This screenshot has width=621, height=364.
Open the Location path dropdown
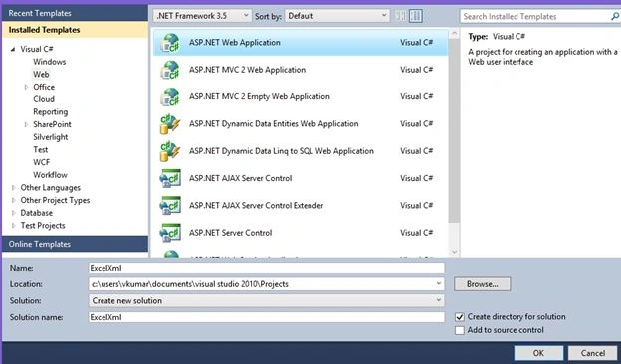point(439,283)
